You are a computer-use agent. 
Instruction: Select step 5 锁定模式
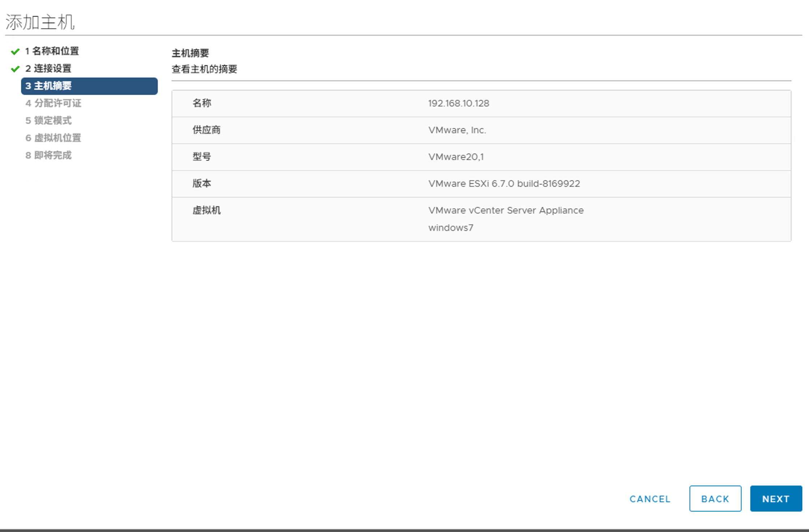click(x=48, y=121)
